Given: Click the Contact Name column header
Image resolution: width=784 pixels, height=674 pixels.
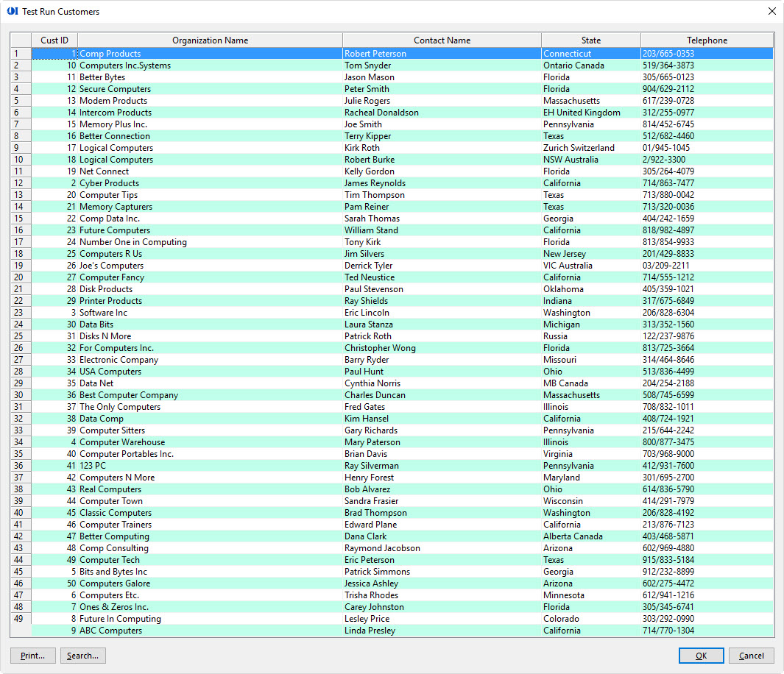Looking at the screenshot, I should pos(442,40).
